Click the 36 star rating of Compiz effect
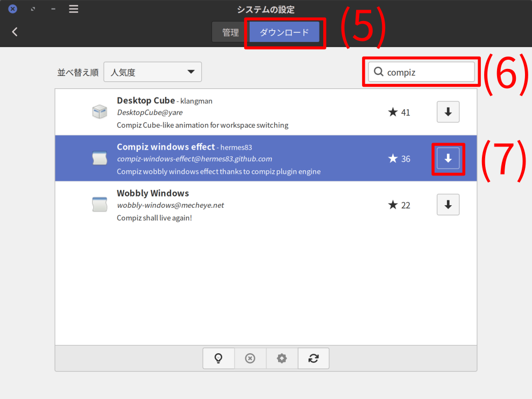 pos(399,159)
